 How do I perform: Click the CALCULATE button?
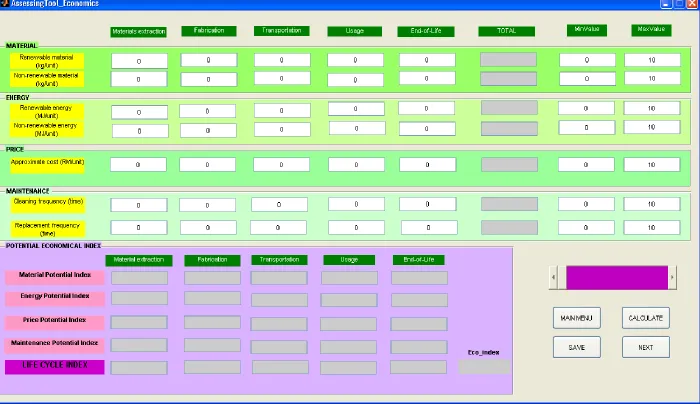pos(646,318)
